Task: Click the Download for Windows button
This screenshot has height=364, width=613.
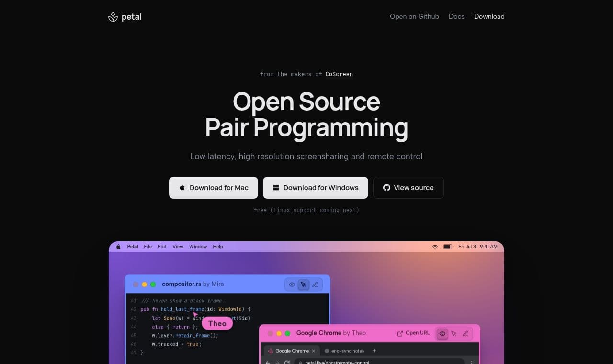Action: tap(316, 188)
